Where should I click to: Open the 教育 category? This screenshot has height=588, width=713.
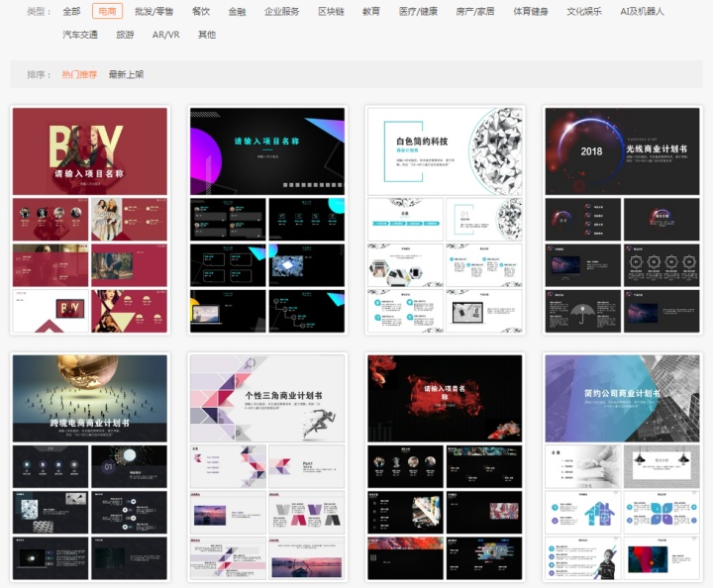pos(371,11)
